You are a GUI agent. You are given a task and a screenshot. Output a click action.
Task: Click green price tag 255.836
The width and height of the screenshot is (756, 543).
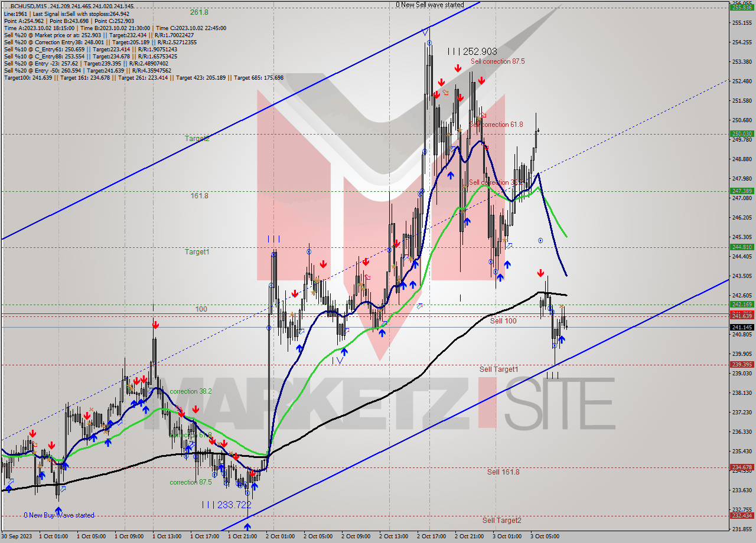tap(742, 7)
